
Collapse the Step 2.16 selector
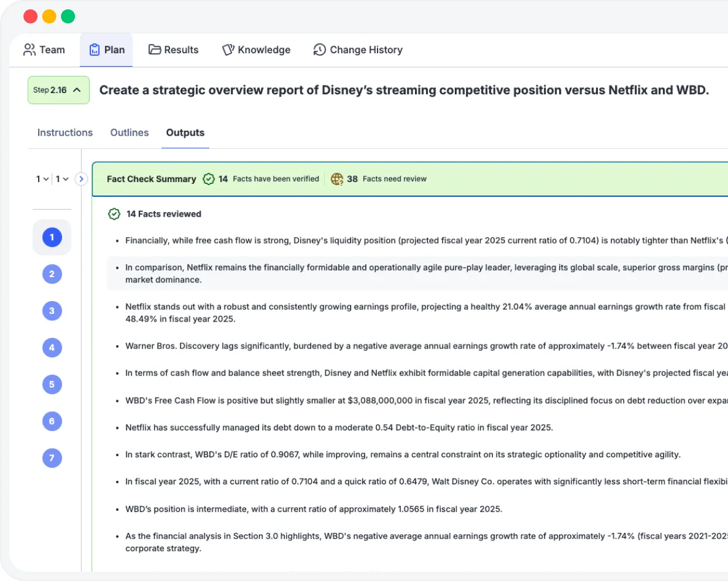[x=59, y=90]
